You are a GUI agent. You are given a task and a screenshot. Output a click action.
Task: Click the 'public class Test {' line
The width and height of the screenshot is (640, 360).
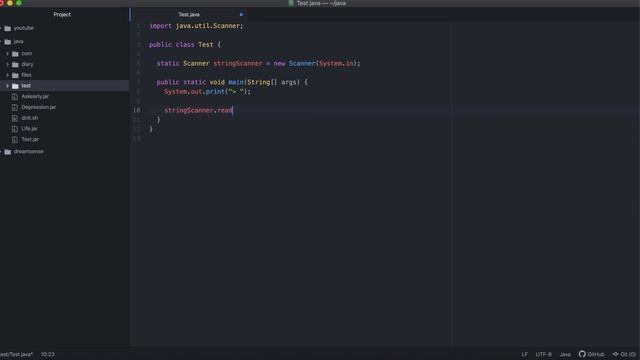[185, 44]
